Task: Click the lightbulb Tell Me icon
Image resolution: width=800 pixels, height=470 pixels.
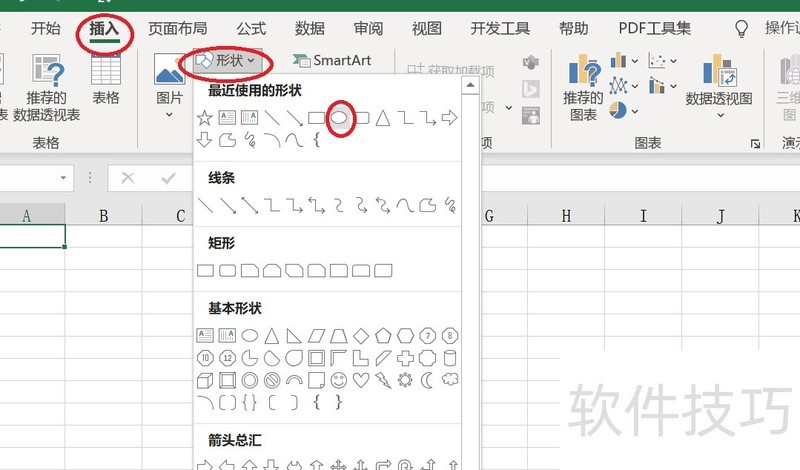Action: pos(741,29)
